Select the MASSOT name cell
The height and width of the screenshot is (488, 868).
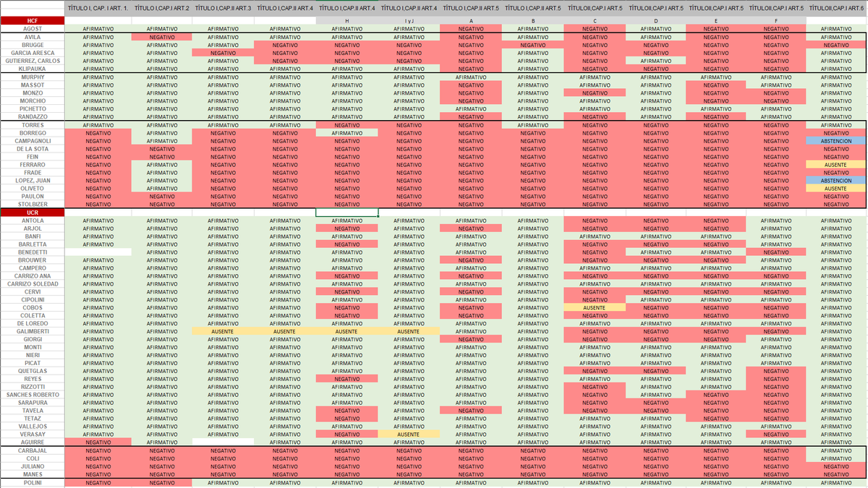tap(33, 85)
